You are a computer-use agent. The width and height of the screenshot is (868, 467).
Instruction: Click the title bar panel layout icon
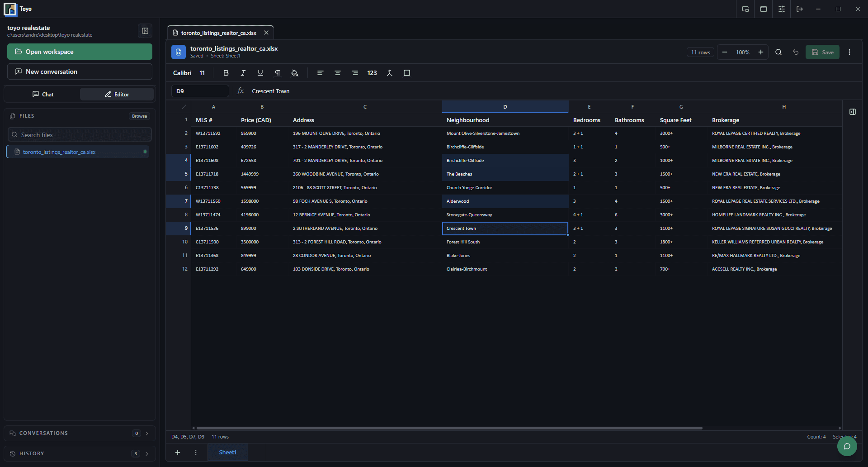coord(764,9)
